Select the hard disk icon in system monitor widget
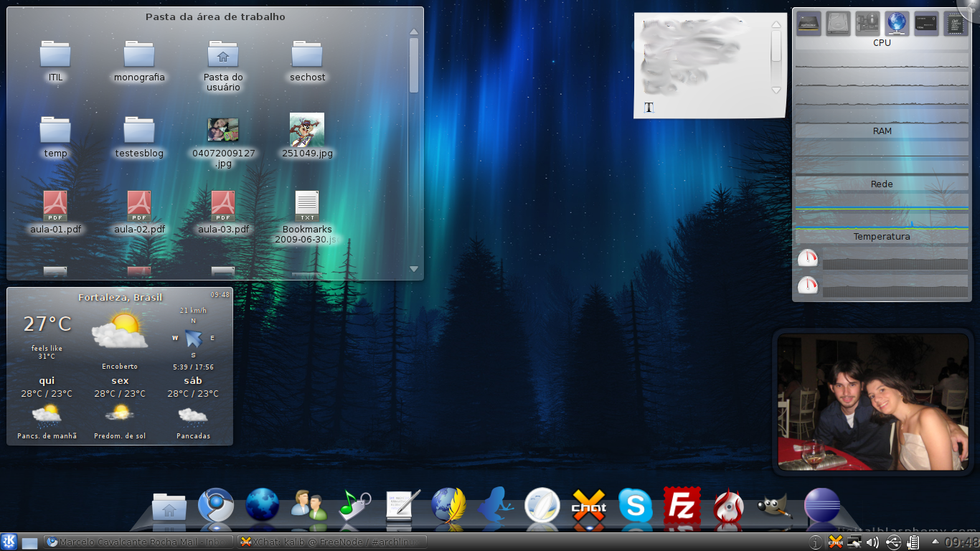Viewport: 980px width, 551px height. pos(838,23)
